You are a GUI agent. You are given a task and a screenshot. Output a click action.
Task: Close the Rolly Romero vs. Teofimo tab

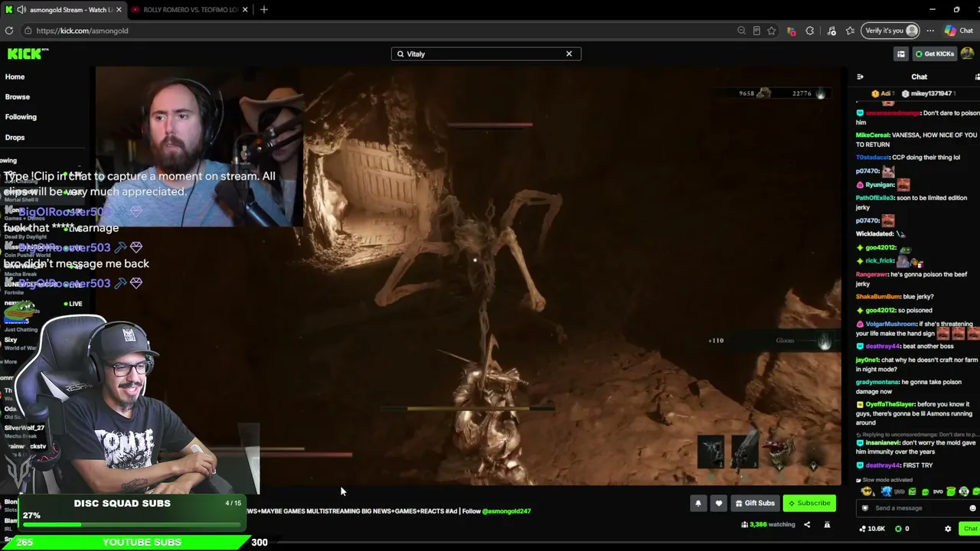(243, 10)
